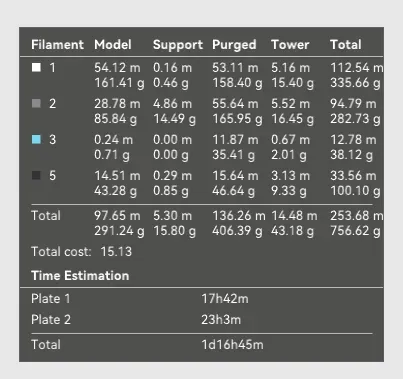The height and width of the screenshot is (379, 403).
Task: Select tower length 5.16 m
Action: [x=290, y=68]
